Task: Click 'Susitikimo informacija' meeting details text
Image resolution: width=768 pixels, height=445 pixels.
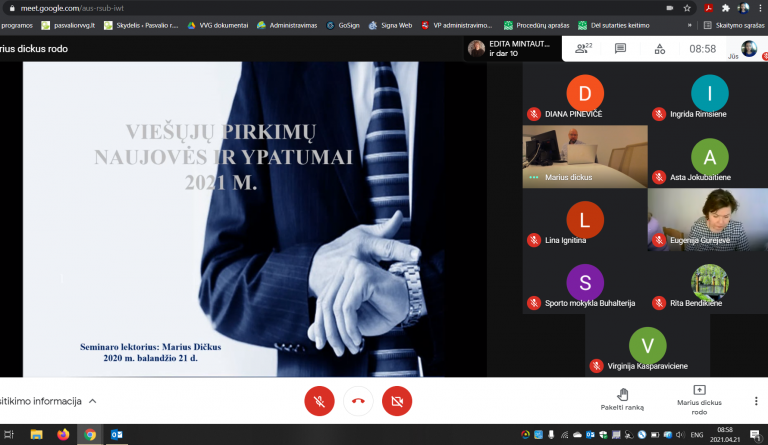Action: (x=41, y=401)
